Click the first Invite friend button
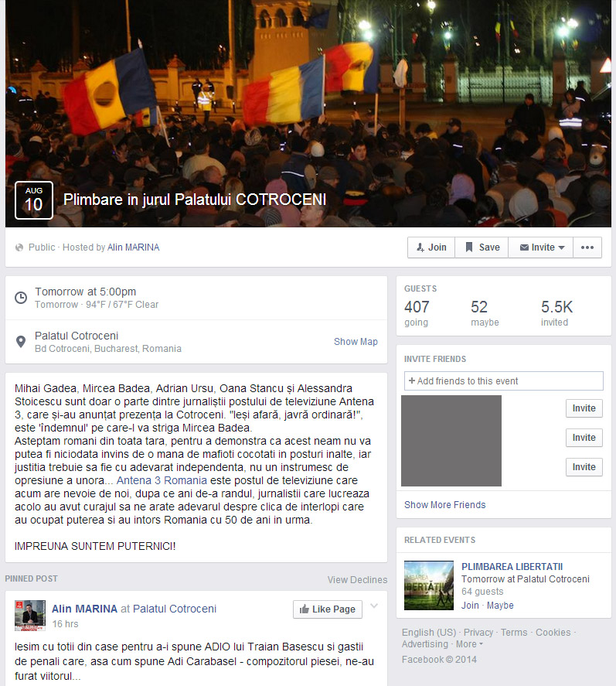Screen dimensions: 616x686 [584, 408]
